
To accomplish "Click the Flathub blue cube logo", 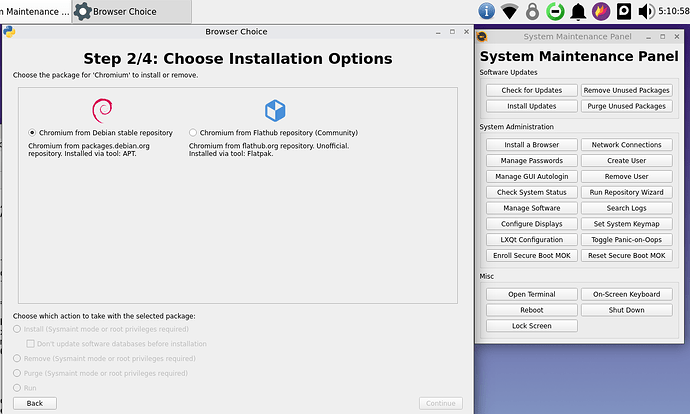I will click(x=275, y=110).
